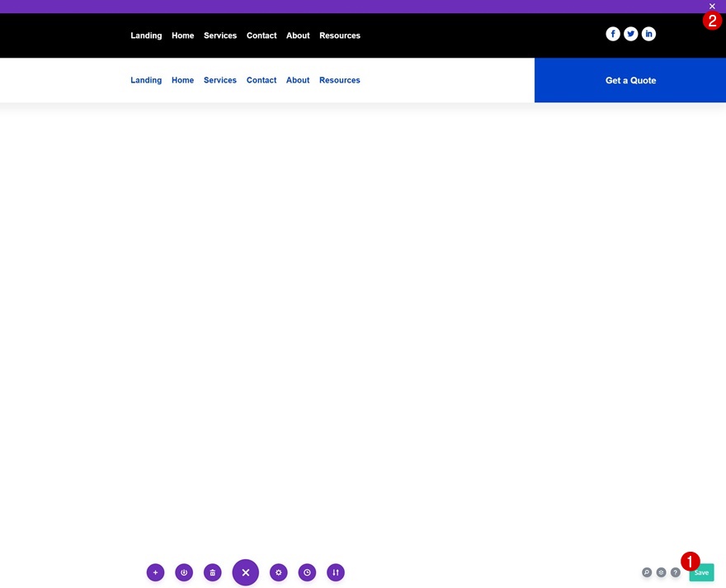
Task: Save the page with the Save button
Action: pos(700,572)
